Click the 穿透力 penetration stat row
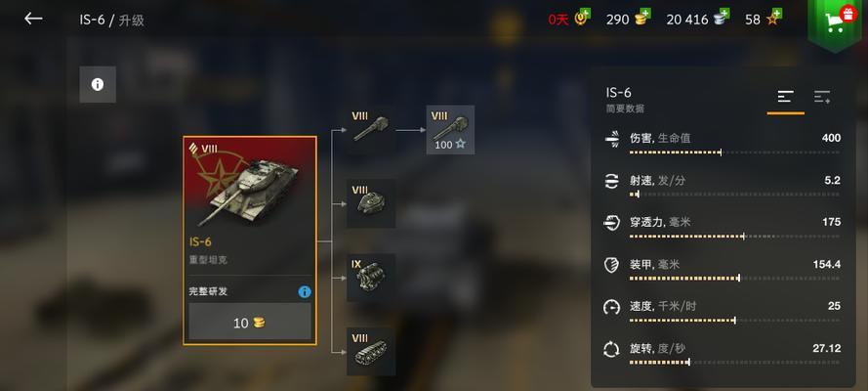This screenshot has height=391, width=868. [x=723, y=228]
